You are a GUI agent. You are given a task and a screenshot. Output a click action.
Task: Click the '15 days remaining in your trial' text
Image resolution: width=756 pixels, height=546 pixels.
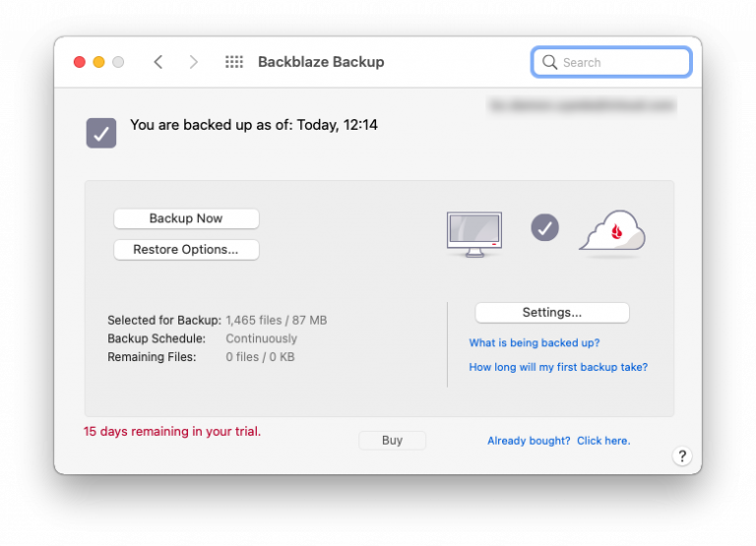pyautogui.click(x=172, y=431)
